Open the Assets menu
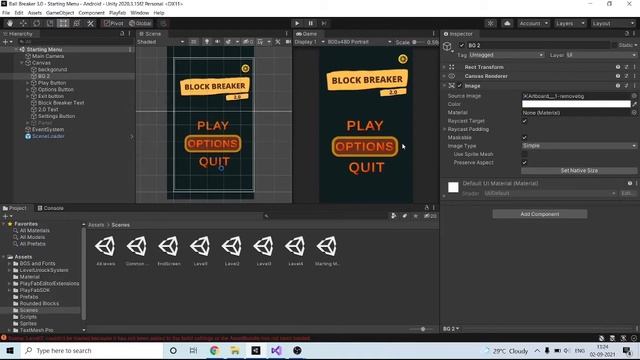The height and width of the screenshot is (360, 640). tap(35, 13)
